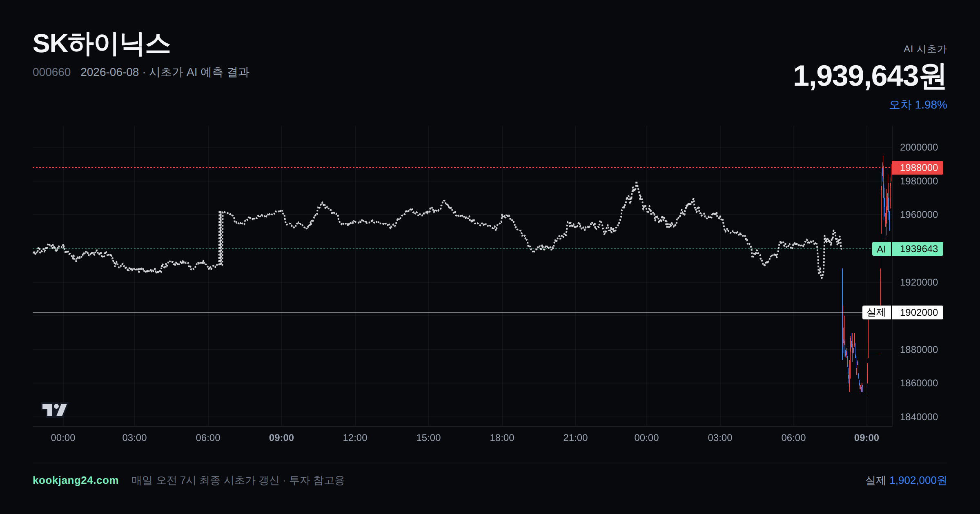Click the 1,939,643원 predicted price
Viewport: 980px width, 514px height.
(x=870, y=76)
